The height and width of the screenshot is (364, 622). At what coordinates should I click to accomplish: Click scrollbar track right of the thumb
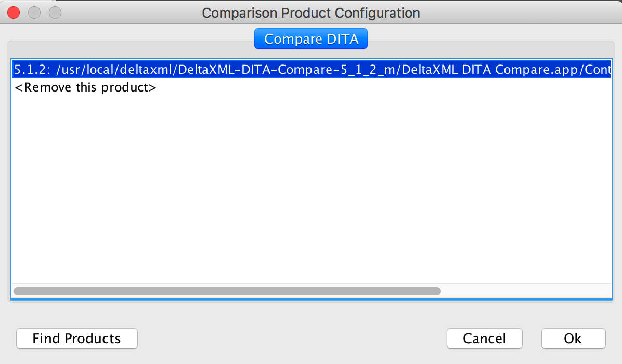pyautogui.click(x=520, y=291)
